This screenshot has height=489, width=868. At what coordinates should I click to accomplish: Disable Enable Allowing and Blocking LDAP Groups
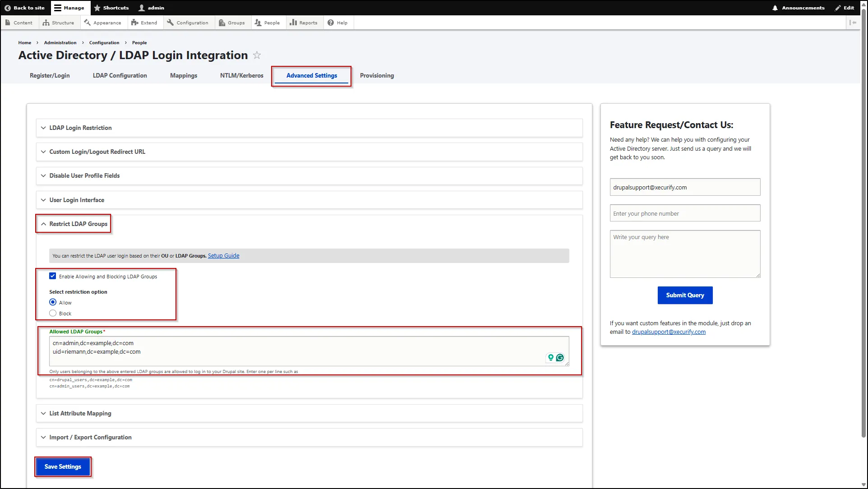coord(53,276)
